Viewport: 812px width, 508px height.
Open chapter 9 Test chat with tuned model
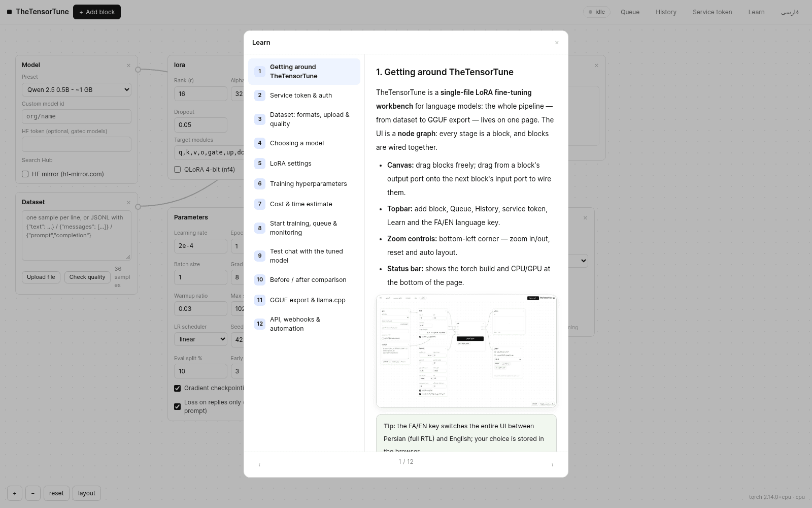[x=304, y=256]
